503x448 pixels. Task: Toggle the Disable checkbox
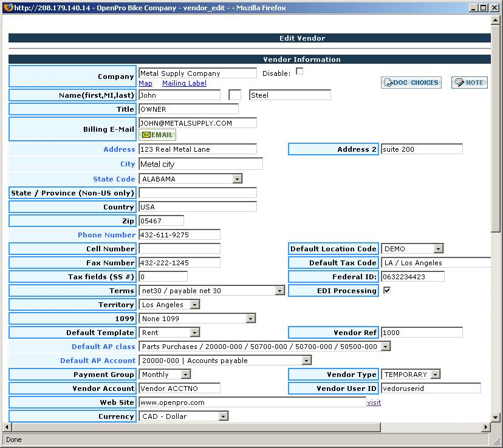(299, 72)
